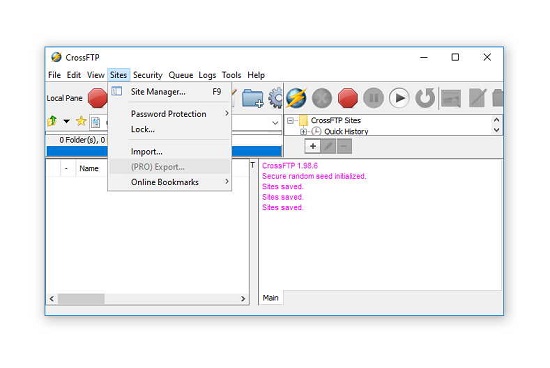Select the Quick History tree item
The width and height of the screenshot is (550, 368).
(x=346, y=132)
